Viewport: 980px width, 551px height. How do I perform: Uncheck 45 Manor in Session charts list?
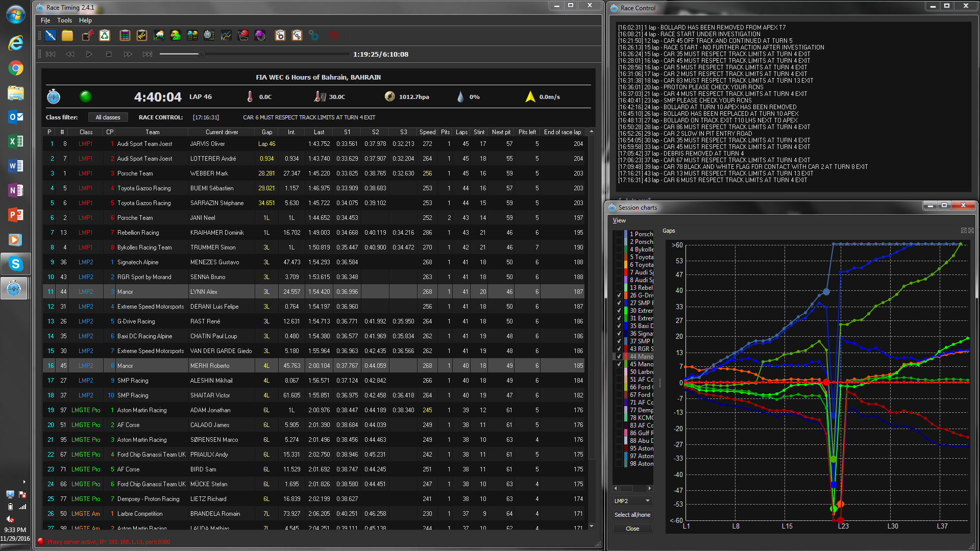click(619, 364)
